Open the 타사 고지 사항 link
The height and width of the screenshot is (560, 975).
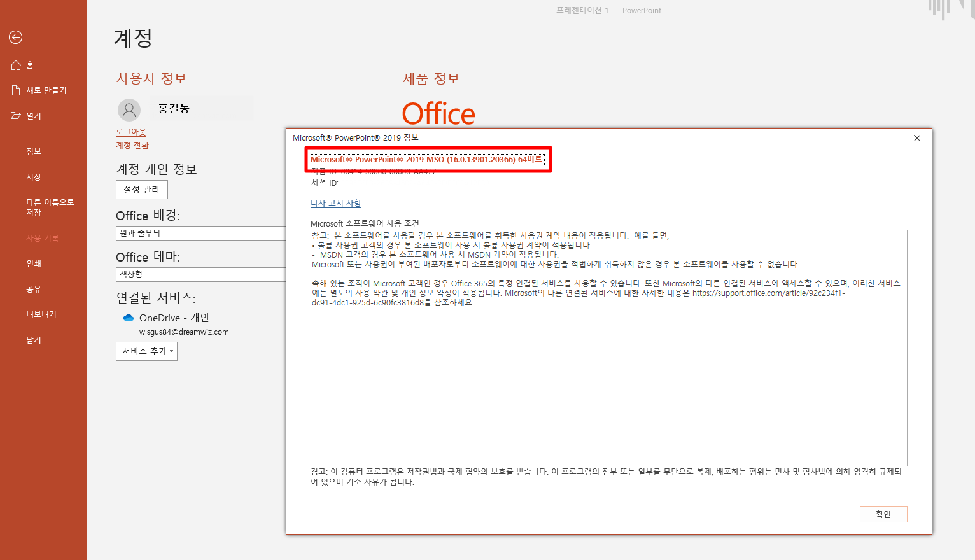pos(336,203)
